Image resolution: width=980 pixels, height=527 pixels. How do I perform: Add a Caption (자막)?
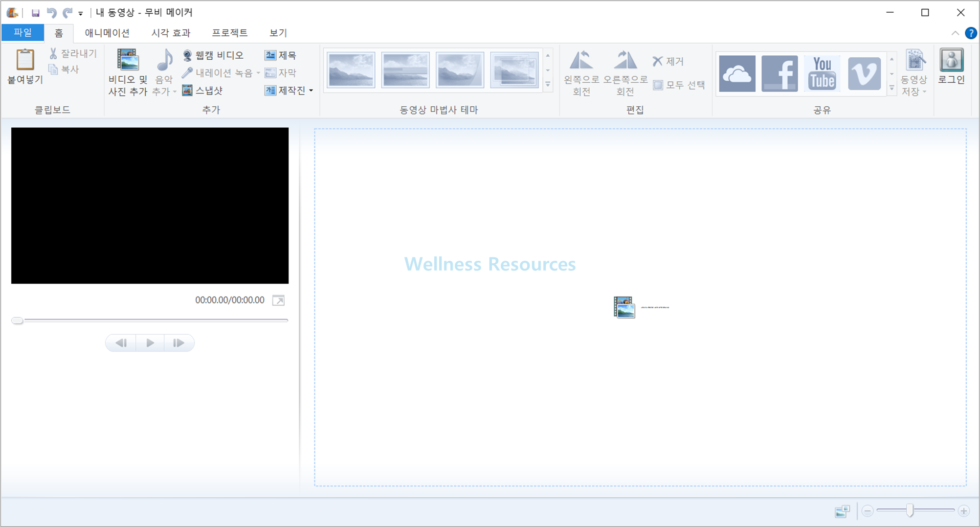pyautogui.click(x=280, y=73)
